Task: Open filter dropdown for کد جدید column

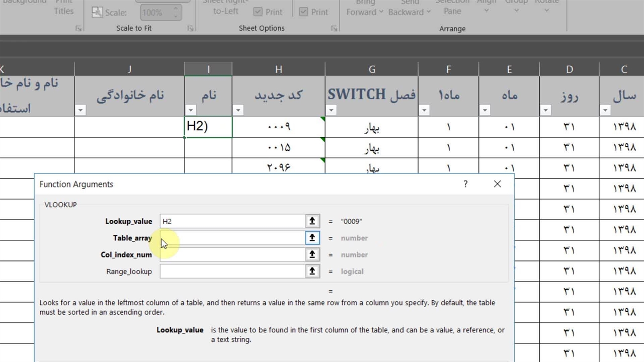Action: [x=238, y=110]
